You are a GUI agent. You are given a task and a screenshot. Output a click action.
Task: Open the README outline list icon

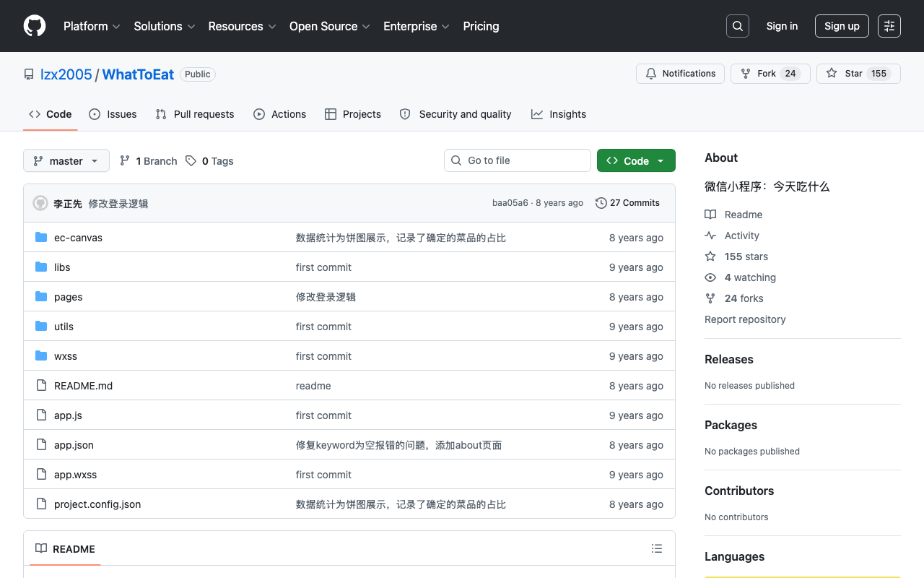657,549
